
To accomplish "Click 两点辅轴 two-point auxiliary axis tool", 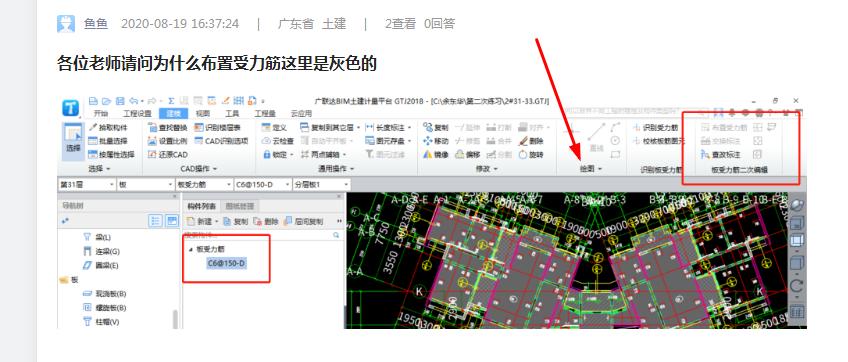I will click(323, 154).
